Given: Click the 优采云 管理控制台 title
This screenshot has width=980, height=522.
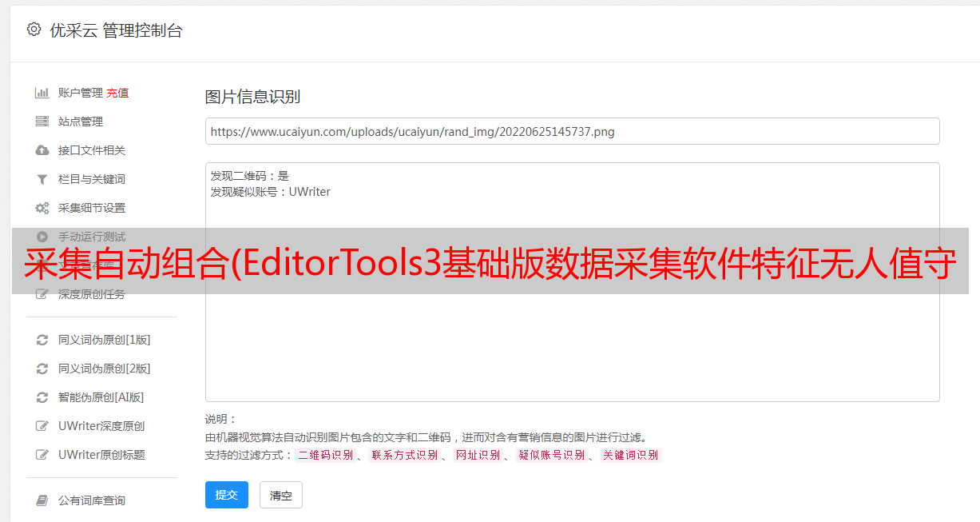Looking at the screenshot, I should coord(116,30).
